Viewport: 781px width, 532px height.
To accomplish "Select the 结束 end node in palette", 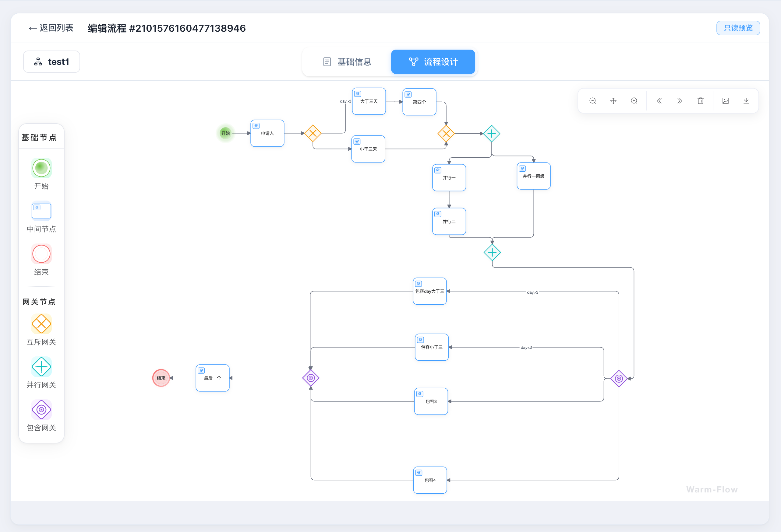I will click(x=41, y=254).
